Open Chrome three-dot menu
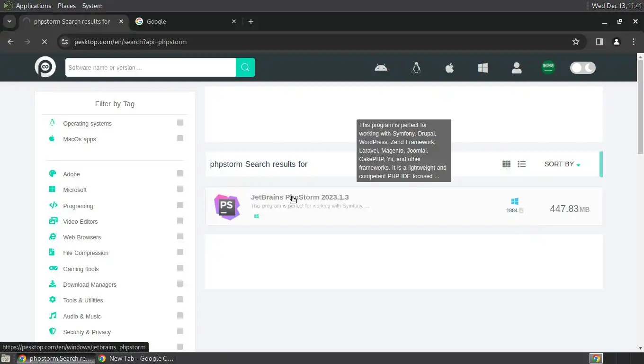 (634, 42)
